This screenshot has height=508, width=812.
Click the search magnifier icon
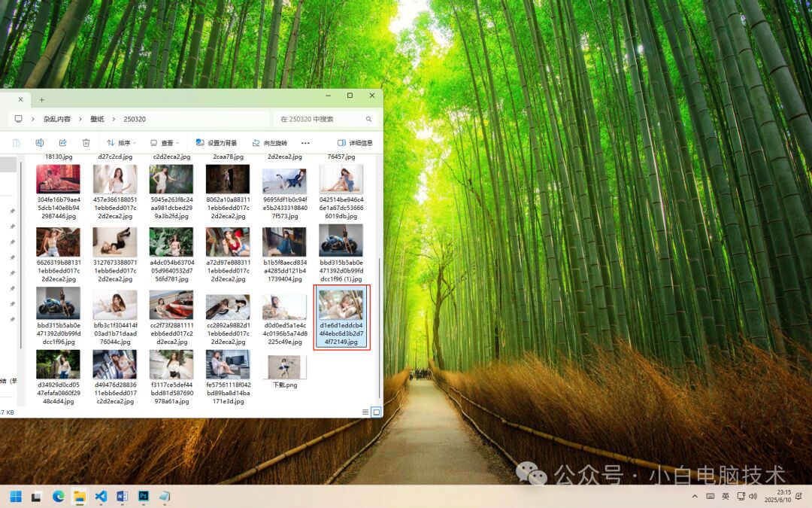tap(368, 119)
